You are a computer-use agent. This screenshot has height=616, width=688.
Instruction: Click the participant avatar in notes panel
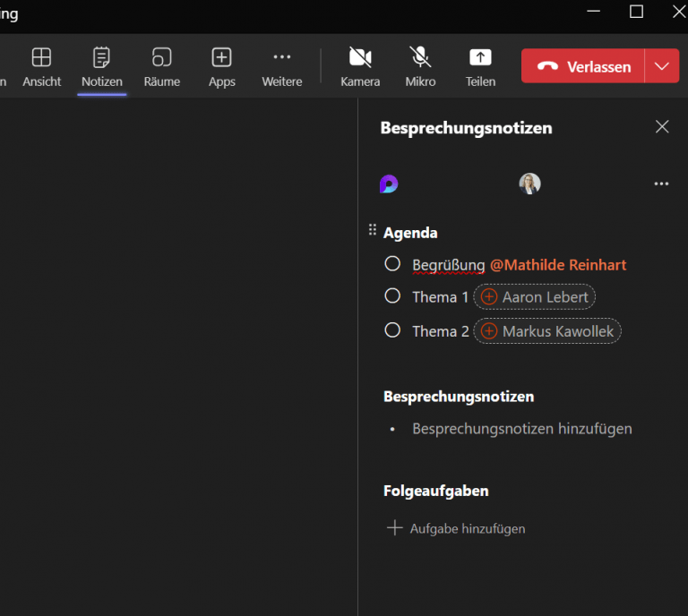529,184
